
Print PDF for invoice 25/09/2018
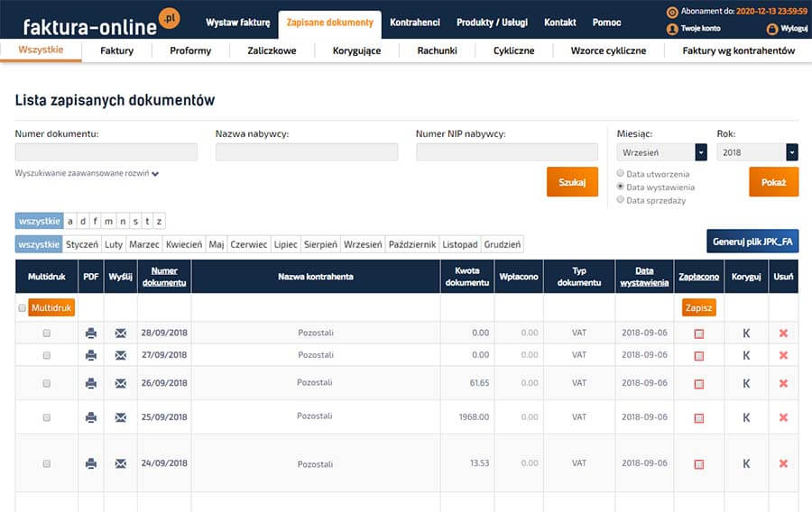click(x=91, y=417)
